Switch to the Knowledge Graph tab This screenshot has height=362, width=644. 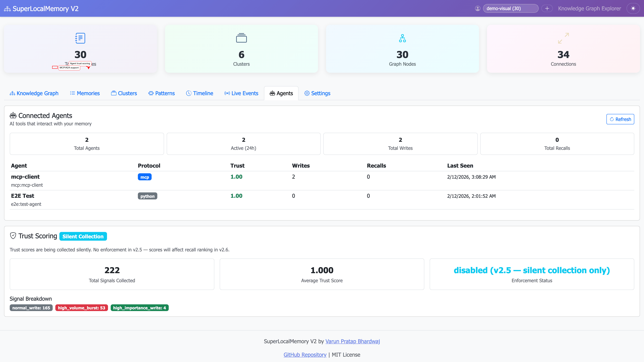tap(34, 93)
